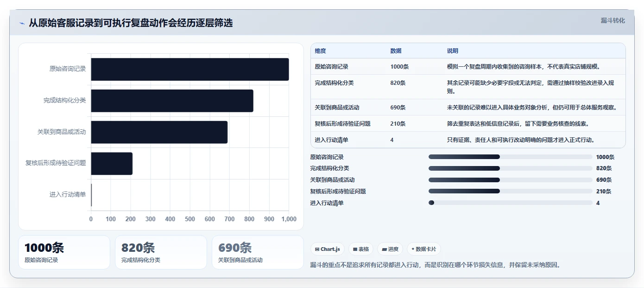Screen dimensions: 644x288
Task: Click the 关联到商品或活动 bar in the chart
Action: (x=159, y=132)
